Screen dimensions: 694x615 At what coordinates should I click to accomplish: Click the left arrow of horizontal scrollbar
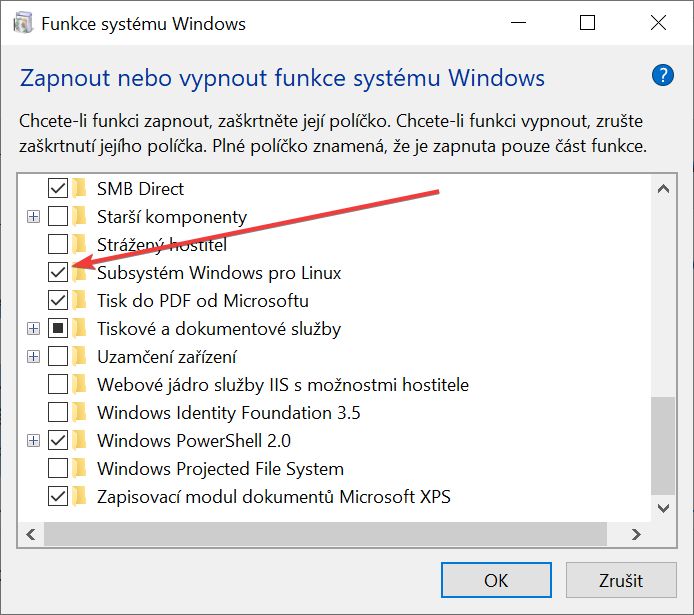pyautogui.click(x=31, y=534)
